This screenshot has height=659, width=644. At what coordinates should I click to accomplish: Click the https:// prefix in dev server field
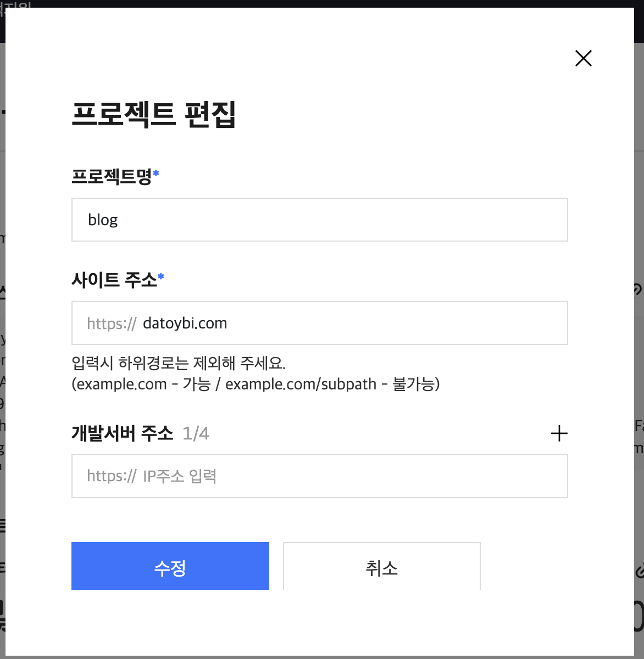112,476
